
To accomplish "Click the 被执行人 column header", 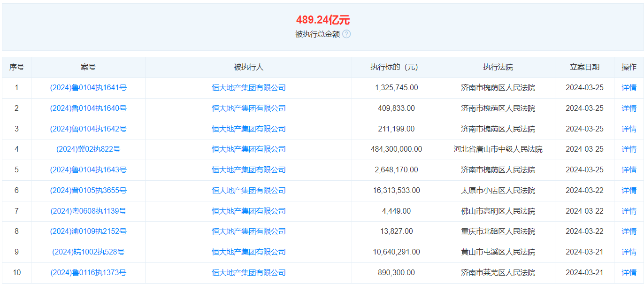I will coord(249,67).
